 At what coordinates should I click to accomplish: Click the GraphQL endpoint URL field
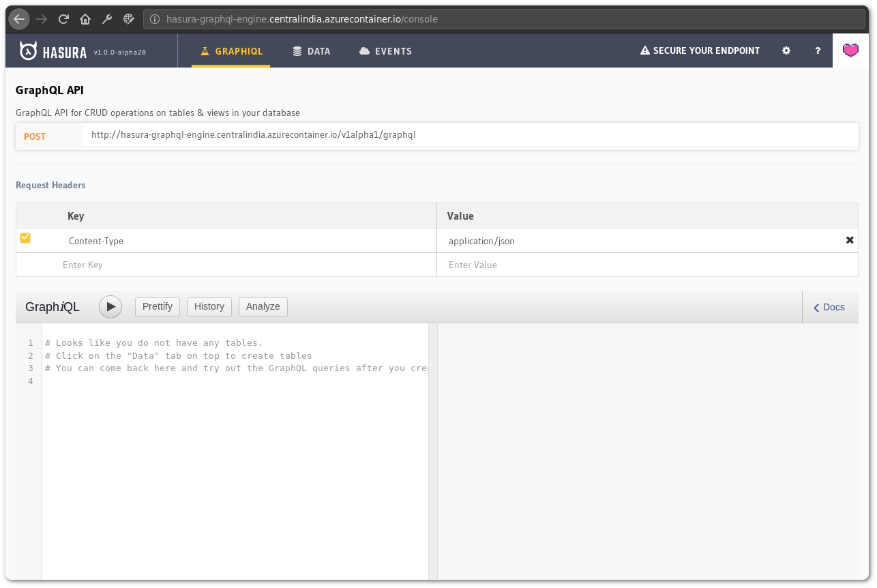pyautogui.click(x=471, y=135)
